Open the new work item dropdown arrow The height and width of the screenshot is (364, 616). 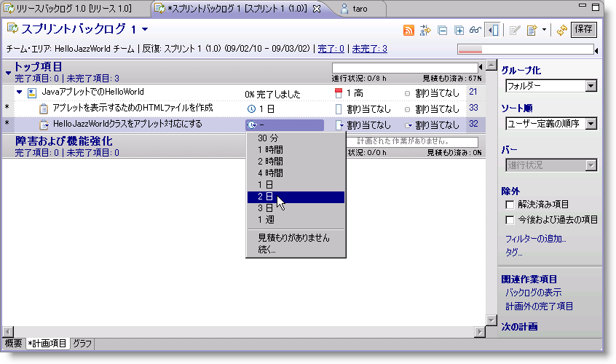click(x=544, y=29)
